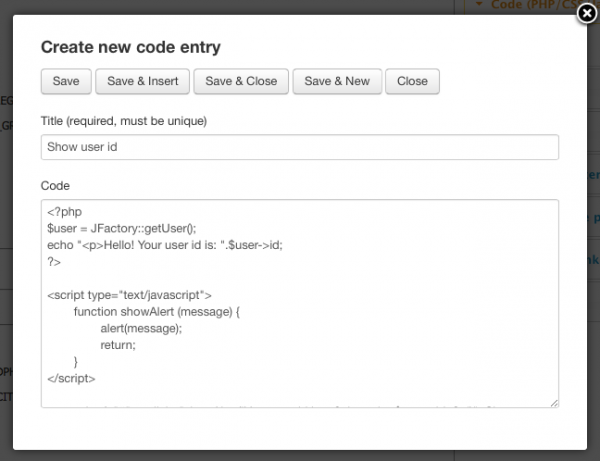Click the "Code" field label
600x461 pixels.
55,186
